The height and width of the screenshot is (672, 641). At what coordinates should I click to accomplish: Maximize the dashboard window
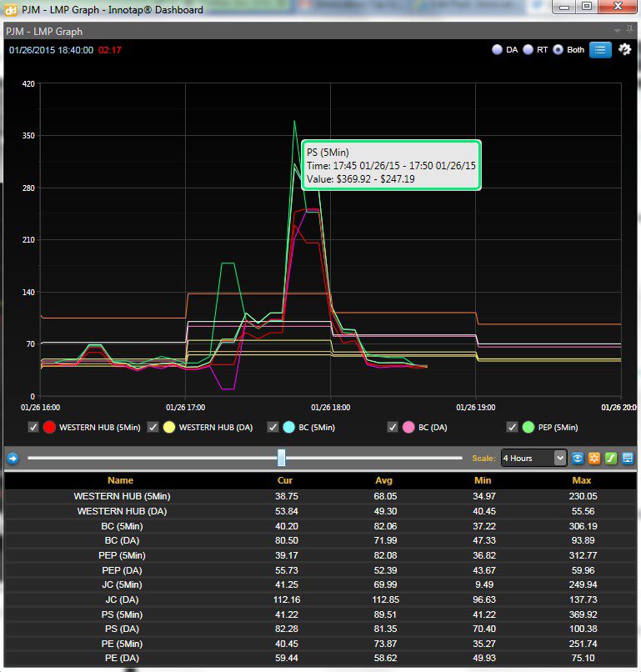point(587,7)
